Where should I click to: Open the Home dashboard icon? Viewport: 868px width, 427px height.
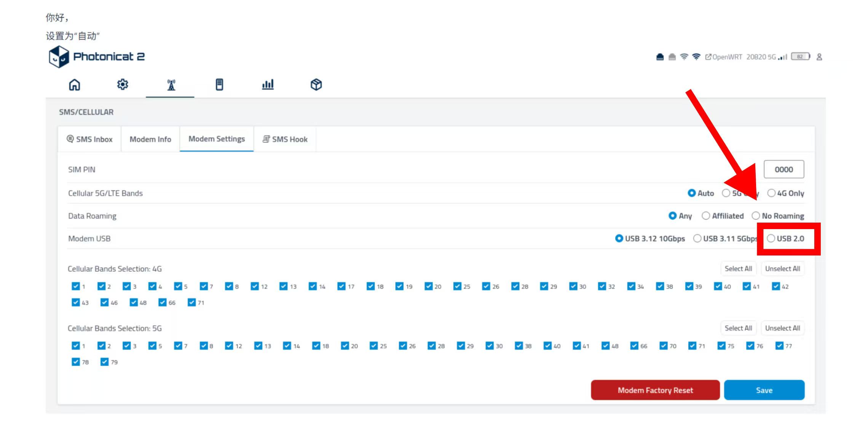pyautogui.click(x=75, y=84)
